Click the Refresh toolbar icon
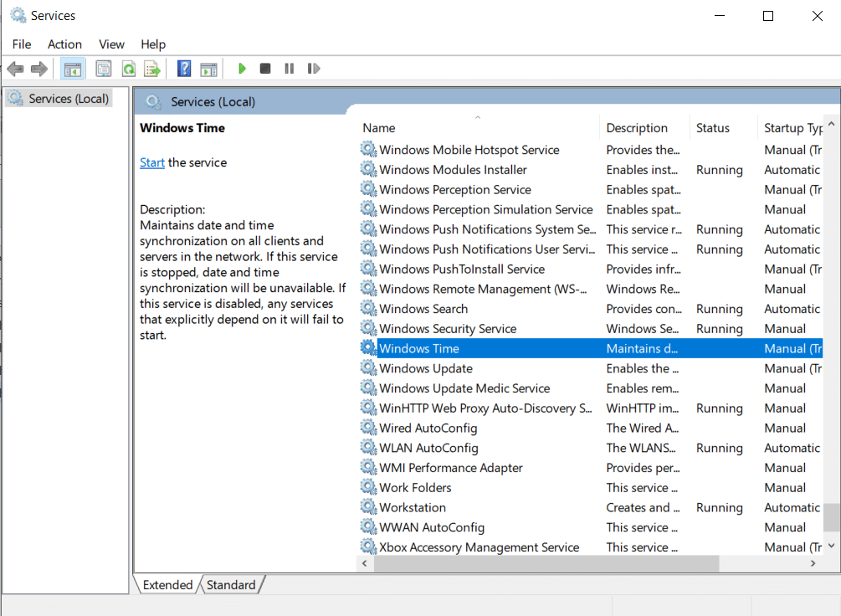The width and height of the screenshot is (841, 616). tap(128, 69)
